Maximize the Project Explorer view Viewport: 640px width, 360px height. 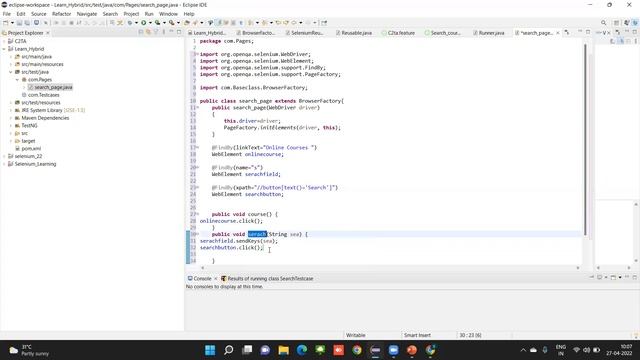[x=179, y=32]
